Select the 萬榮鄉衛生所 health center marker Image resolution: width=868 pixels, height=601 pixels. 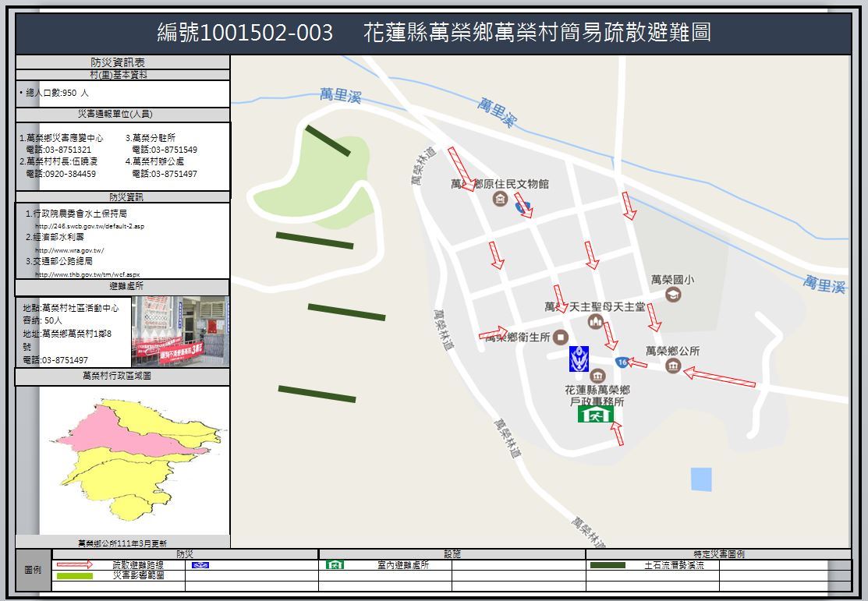560,338
